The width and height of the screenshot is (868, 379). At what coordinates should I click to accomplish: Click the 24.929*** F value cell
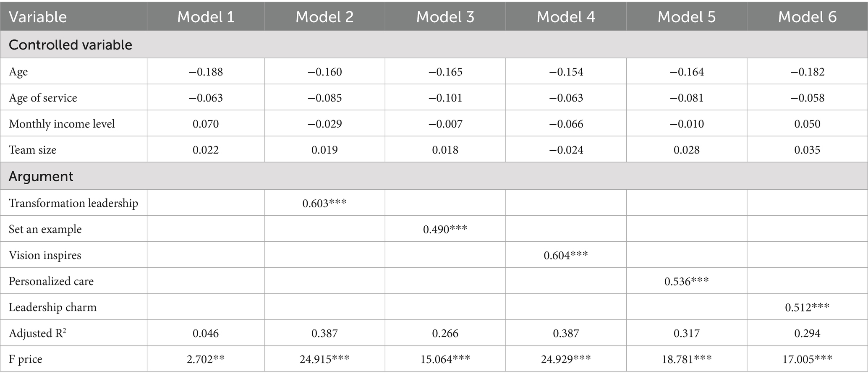pyautogui.click(x=566, y=359)
